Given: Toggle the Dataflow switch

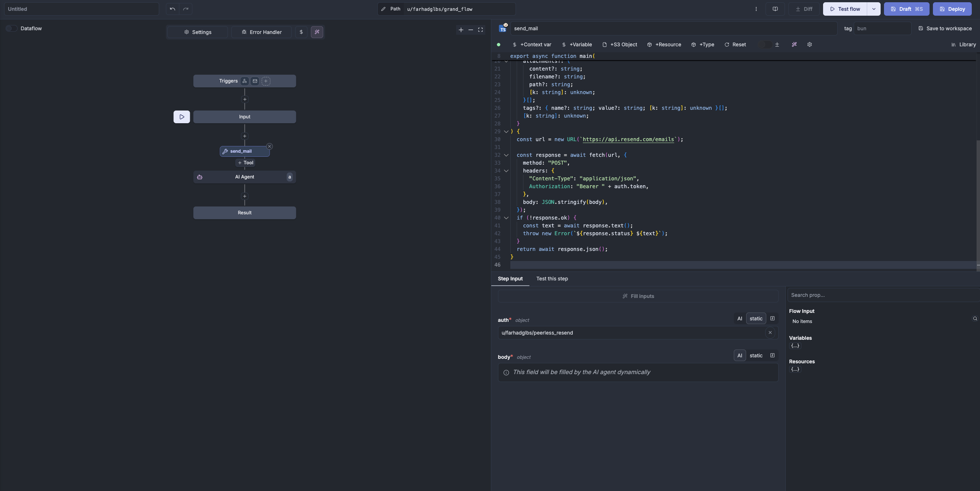Looking at the screenshot, I should (x=12, y=28).
